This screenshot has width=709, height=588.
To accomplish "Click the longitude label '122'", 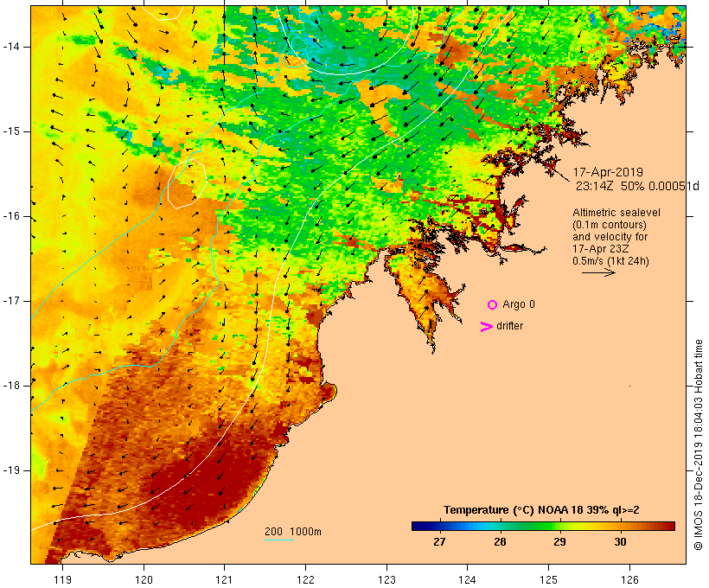I will pyautogui.click(x=306, y=579).
